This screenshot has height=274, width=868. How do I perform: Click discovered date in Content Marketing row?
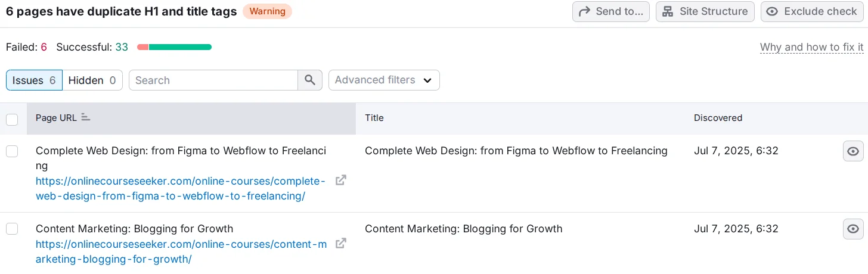tap(736, 229)
